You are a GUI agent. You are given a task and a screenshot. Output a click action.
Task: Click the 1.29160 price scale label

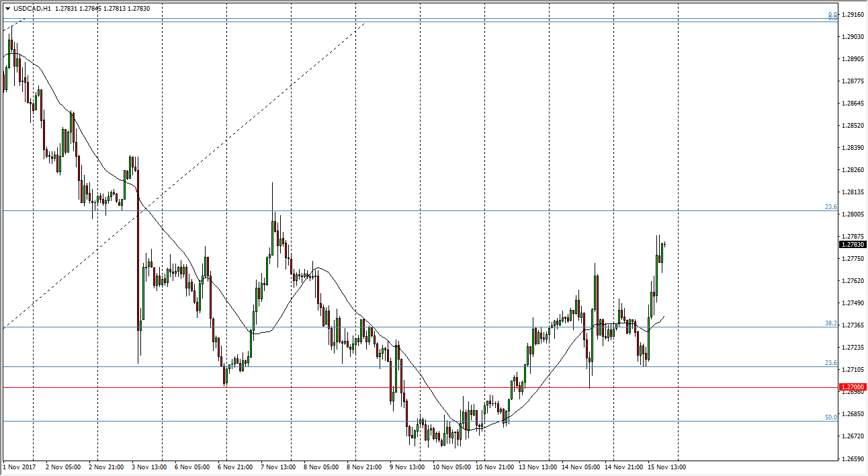[852, 14]
